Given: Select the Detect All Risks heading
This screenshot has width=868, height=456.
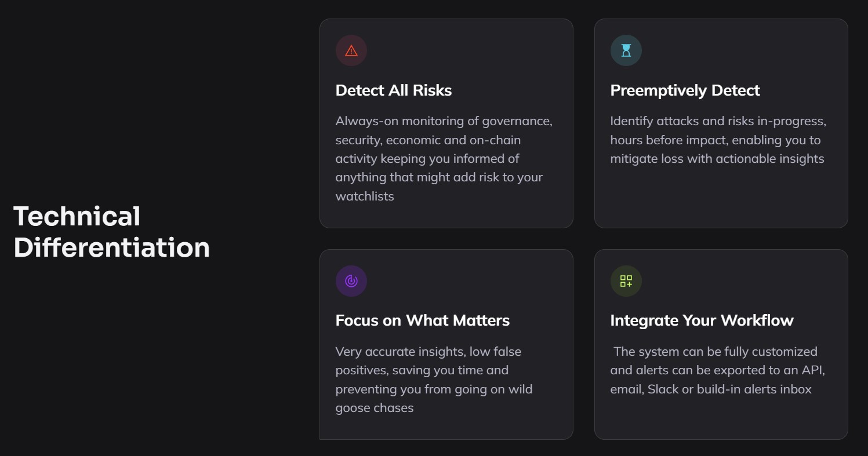Looking at the screenshot, I should [393, 90].
